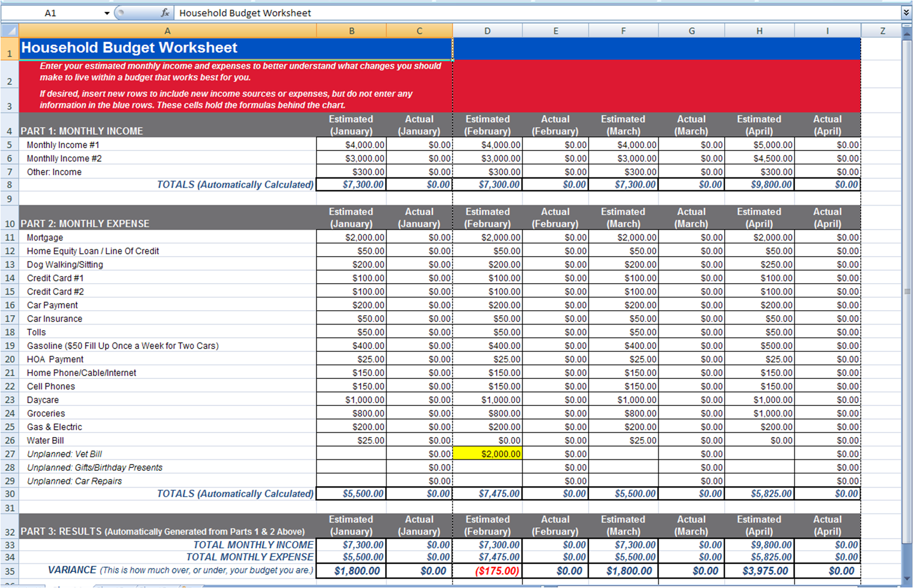Screen dimensions: 913x588
Task: Click the $9,800.00 April income total in row 8
Action: [760, 185]
